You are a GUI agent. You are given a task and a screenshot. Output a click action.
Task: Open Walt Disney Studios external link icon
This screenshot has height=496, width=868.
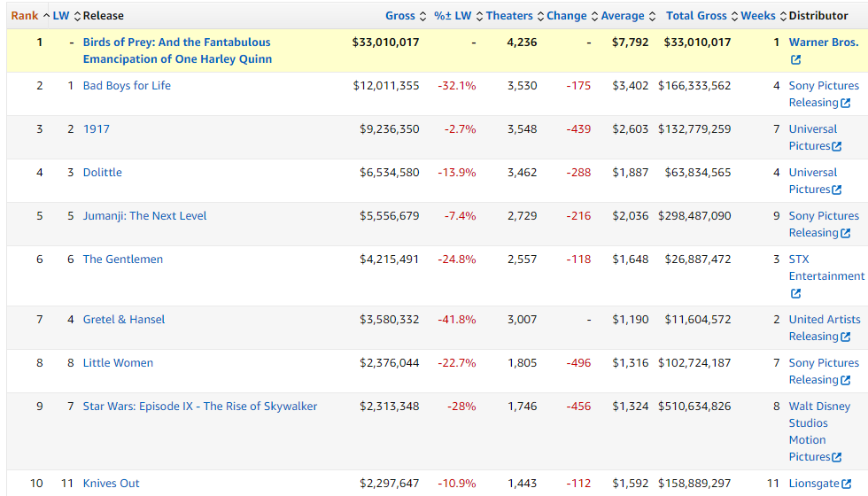[836, 457]
